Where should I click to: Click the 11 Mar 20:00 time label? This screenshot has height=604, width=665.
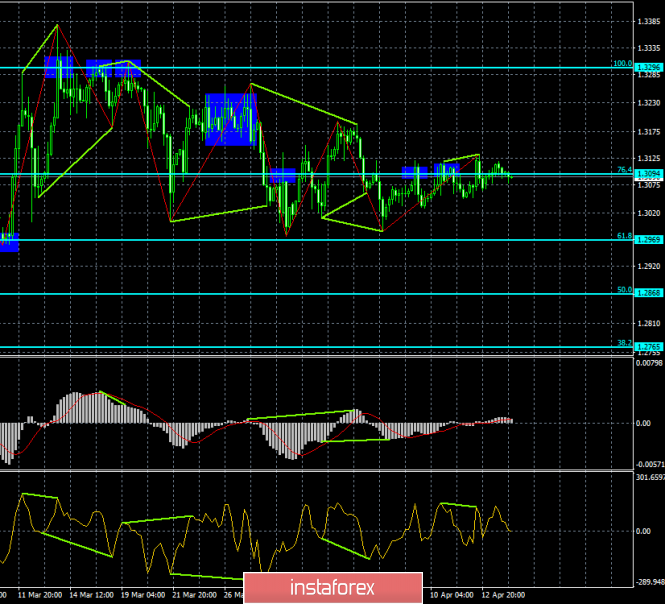pyautogui.click(x=40, y=594)
